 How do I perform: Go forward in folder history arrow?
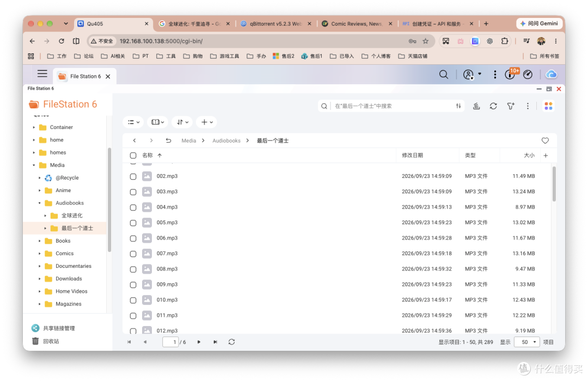click(x=151, y=140)
